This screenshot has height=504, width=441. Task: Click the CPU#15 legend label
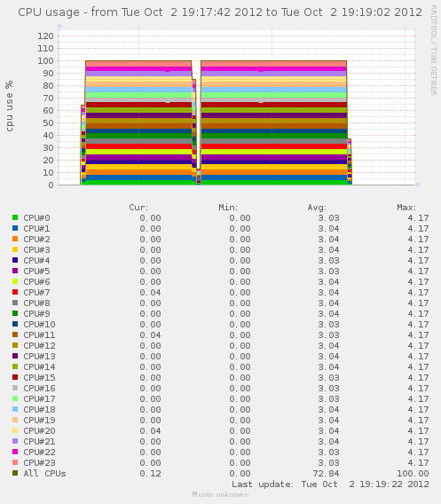click(39, 378)
